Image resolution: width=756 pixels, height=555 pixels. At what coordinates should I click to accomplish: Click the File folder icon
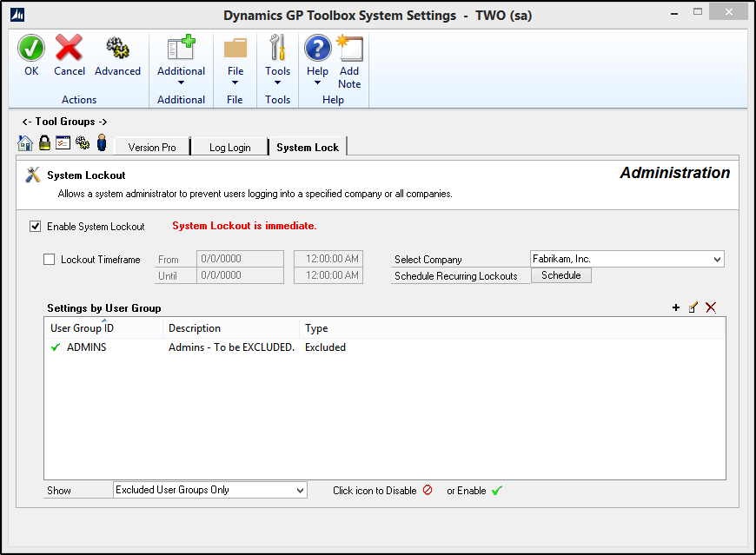click(235, 48)
